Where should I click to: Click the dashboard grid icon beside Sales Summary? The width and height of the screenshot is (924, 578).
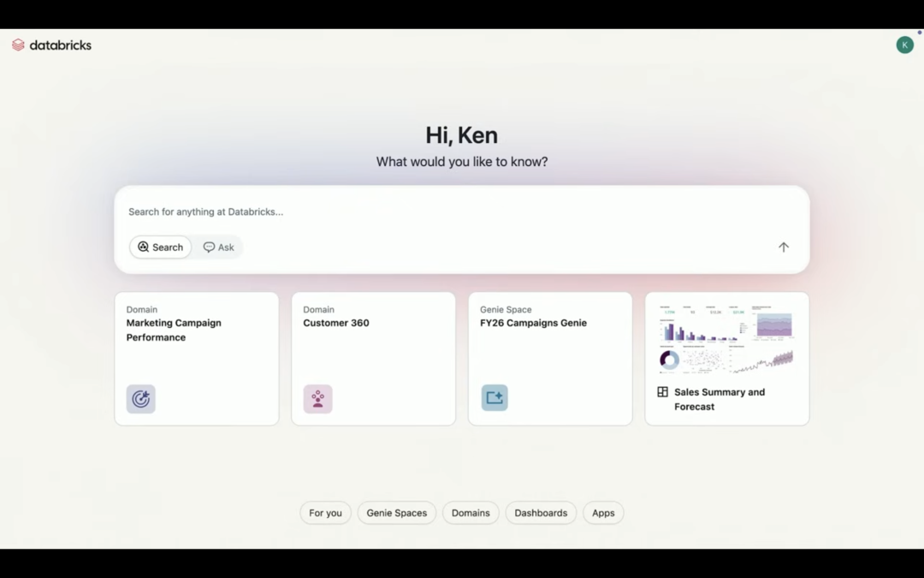(662, 391)
